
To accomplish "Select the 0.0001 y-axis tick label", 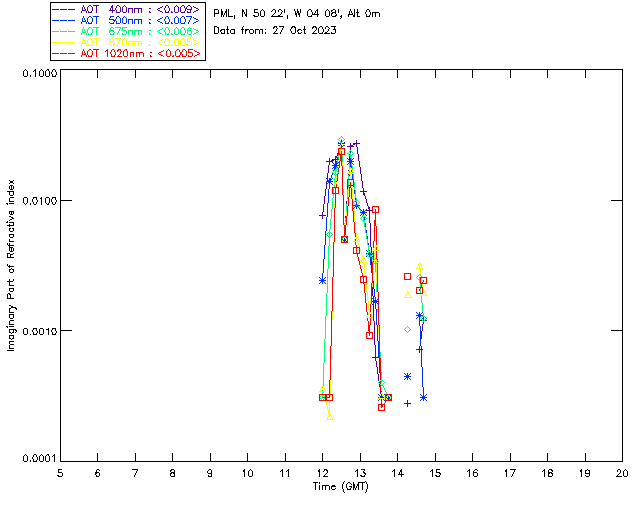I will 37,460.
